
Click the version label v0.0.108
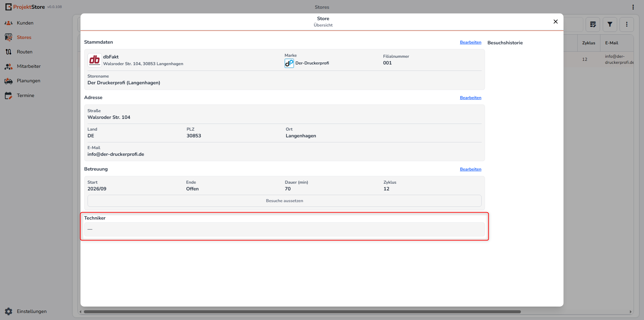tap(55, 7)
